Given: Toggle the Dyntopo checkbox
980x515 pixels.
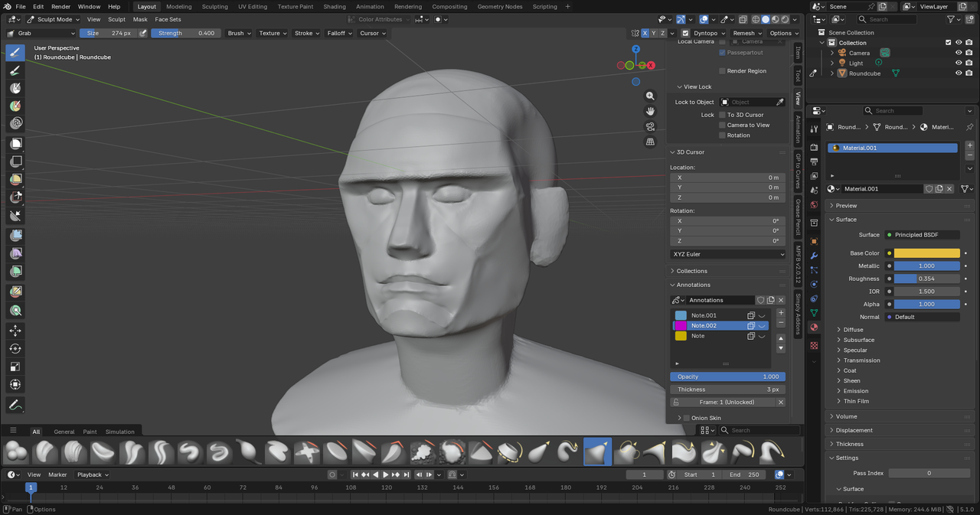Looking at the screenshot, I should 685,33.
